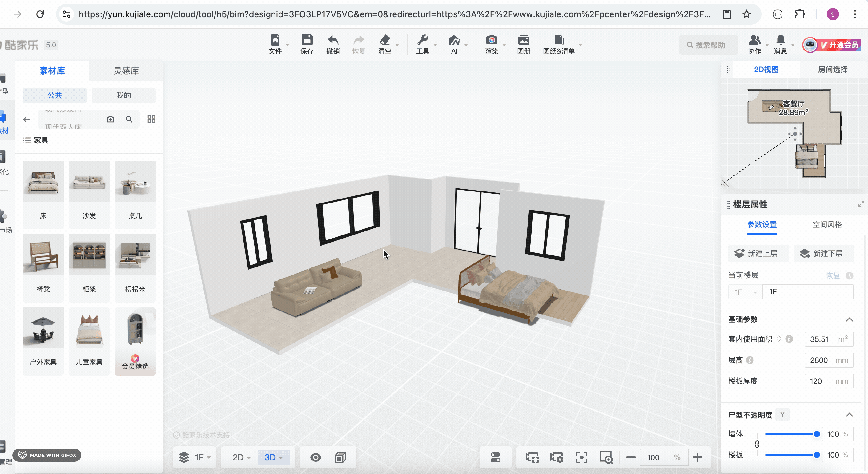Click the info icon beside 层高

(750, 360)
